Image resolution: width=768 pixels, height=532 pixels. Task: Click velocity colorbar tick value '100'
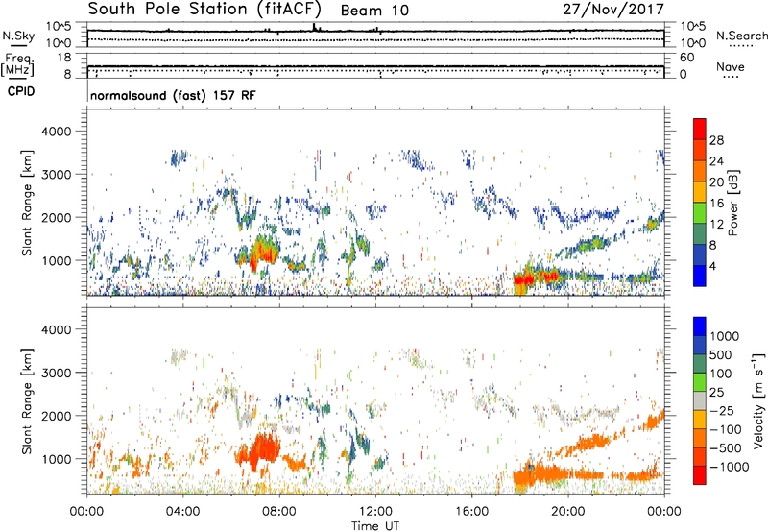coord(721,374)
